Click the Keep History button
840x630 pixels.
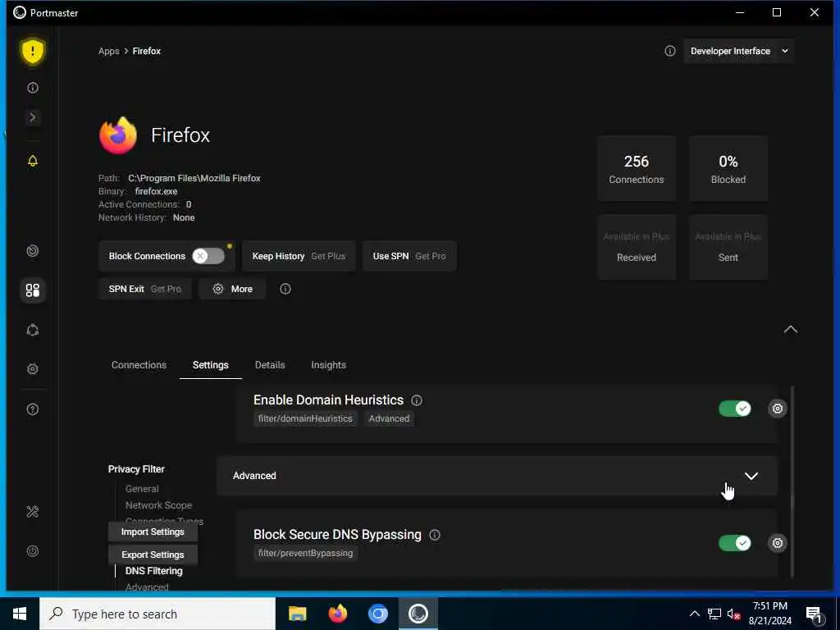299,256
